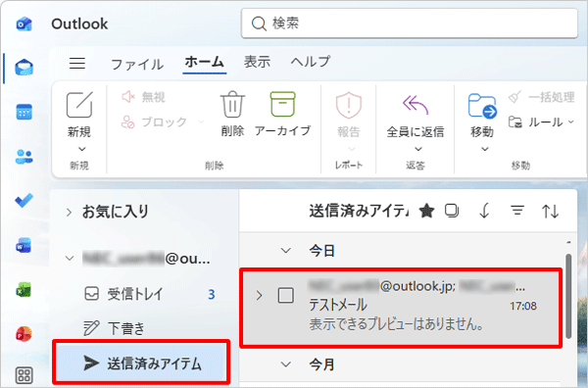Click the 今日 group heading text
The image size is (588, 388).
click(x=321, y=251)
